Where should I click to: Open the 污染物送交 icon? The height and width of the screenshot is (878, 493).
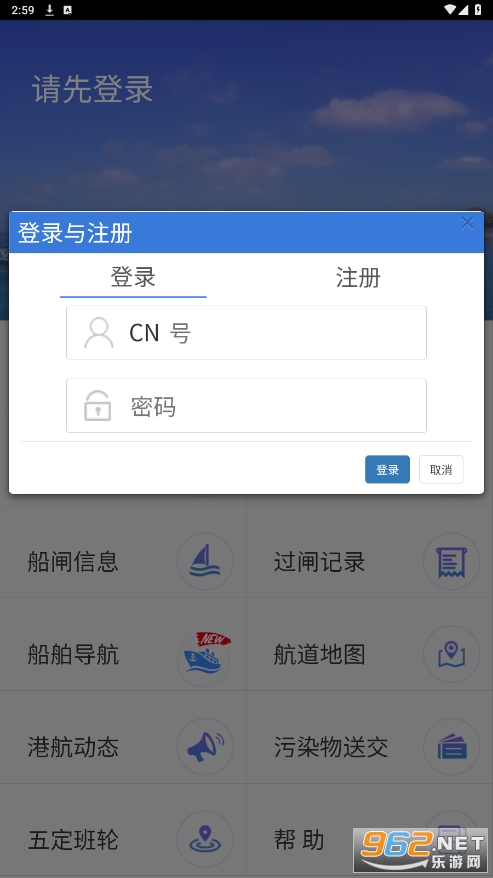pyautogui.click(x=452, y=746)
